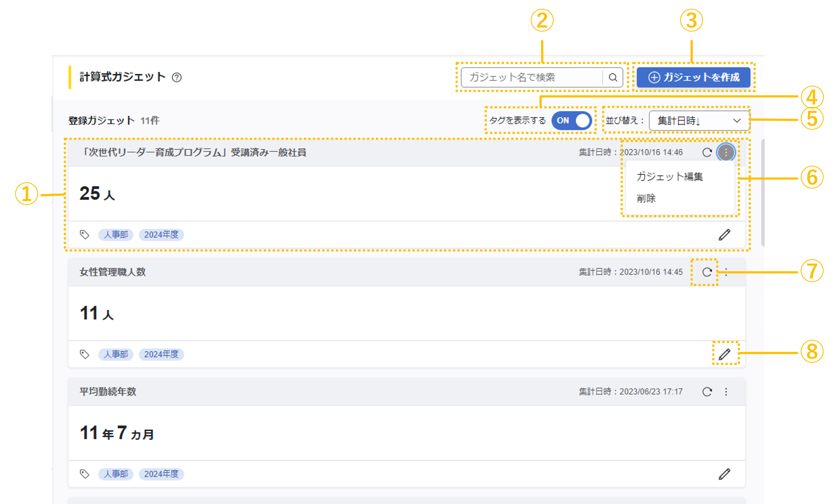Refresh the 平均勤続年数 gadget

(707, 392)
